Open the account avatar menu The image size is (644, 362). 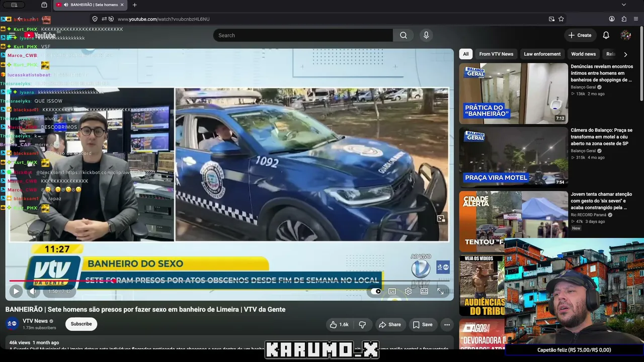coord(626,35)
